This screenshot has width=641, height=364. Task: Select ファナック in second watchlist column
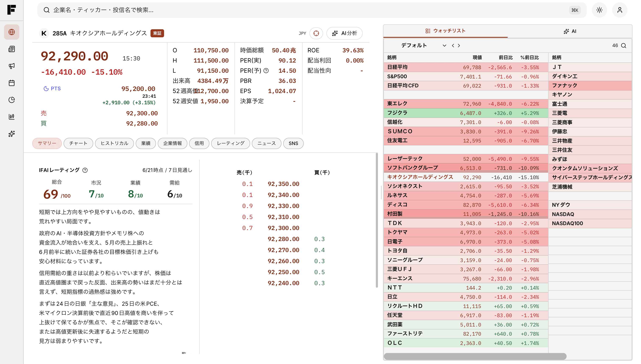tap(590, 85)
